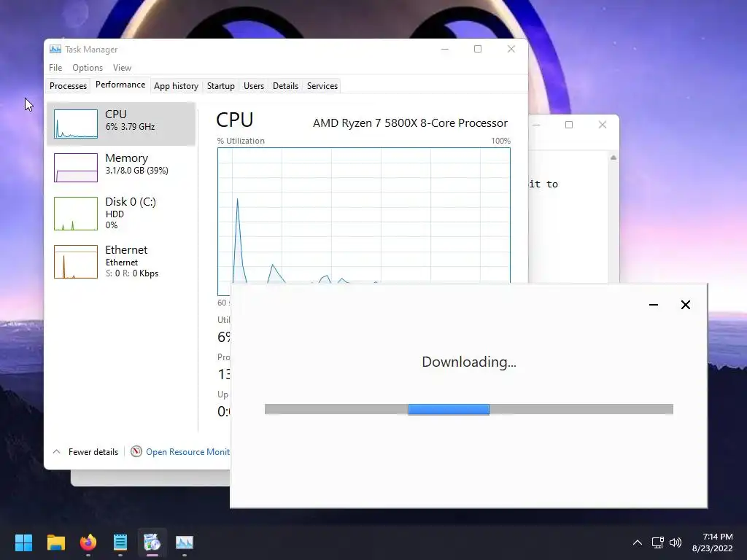Click the Resource Monitor gauge icon
747x560 pixels.
click(x=136, y=451)
